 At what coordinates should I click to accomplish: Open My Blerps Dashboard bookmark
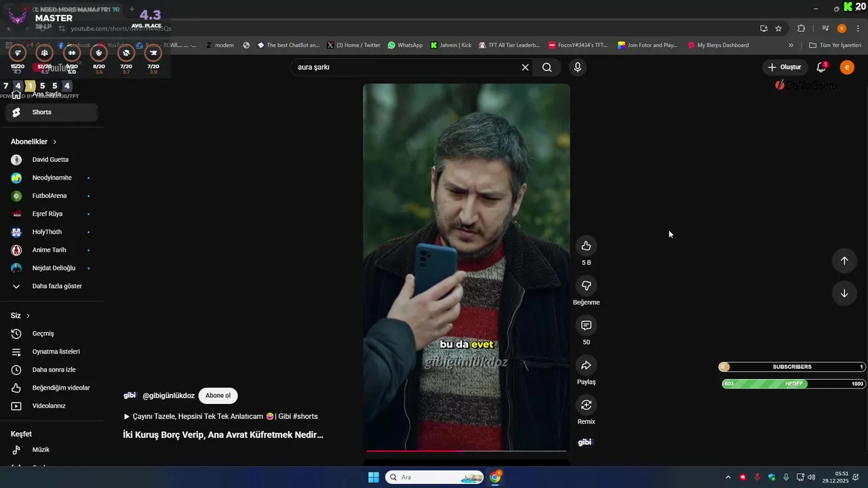pos(718,45)
